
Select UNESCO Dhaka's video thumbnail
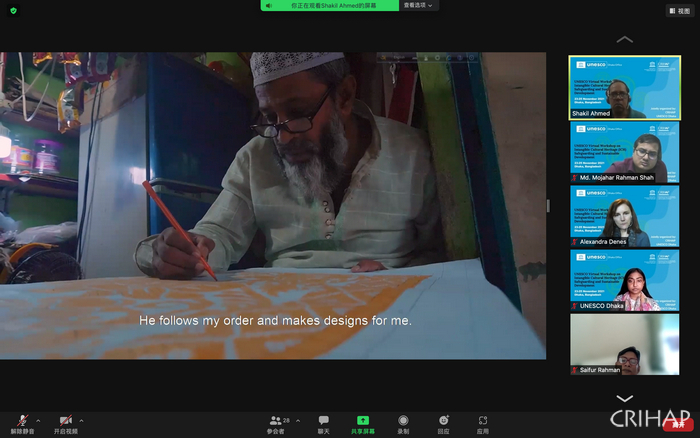pos(625,280)
